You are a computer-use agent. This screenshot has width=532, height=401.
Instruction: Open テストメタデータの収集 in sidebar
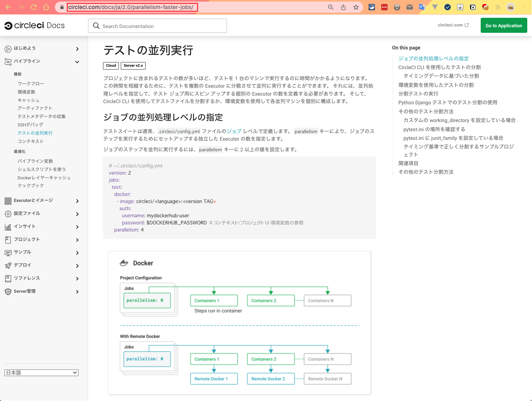click(x=41, y=117)
